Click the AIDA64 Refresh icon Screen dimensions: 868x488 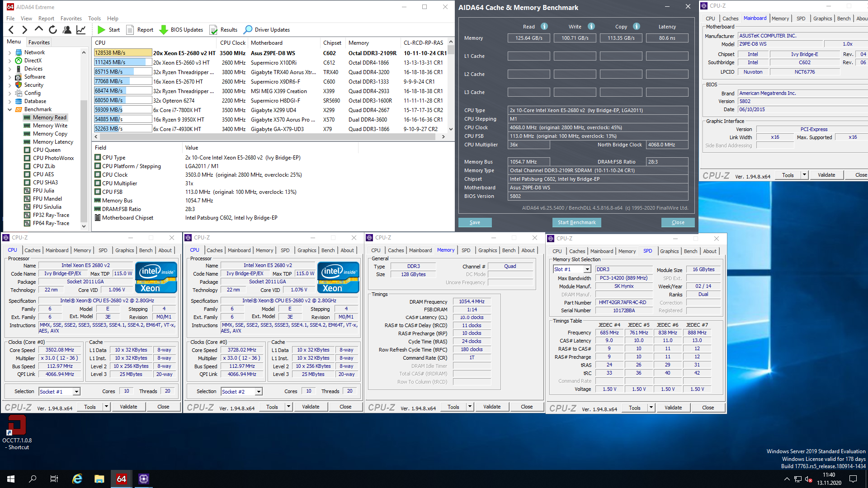[x=53, y=30]
